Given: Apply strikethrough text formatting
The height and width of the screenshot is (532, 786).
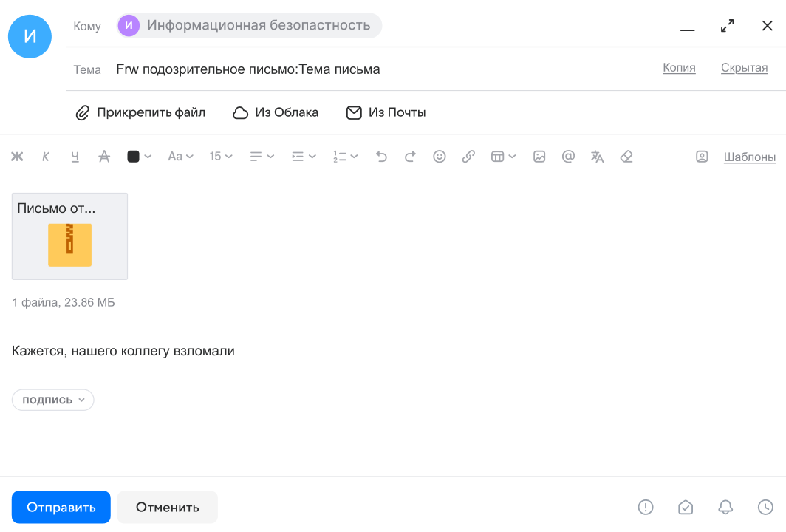Looking at the screenshot, I should [x=104, y=157].
